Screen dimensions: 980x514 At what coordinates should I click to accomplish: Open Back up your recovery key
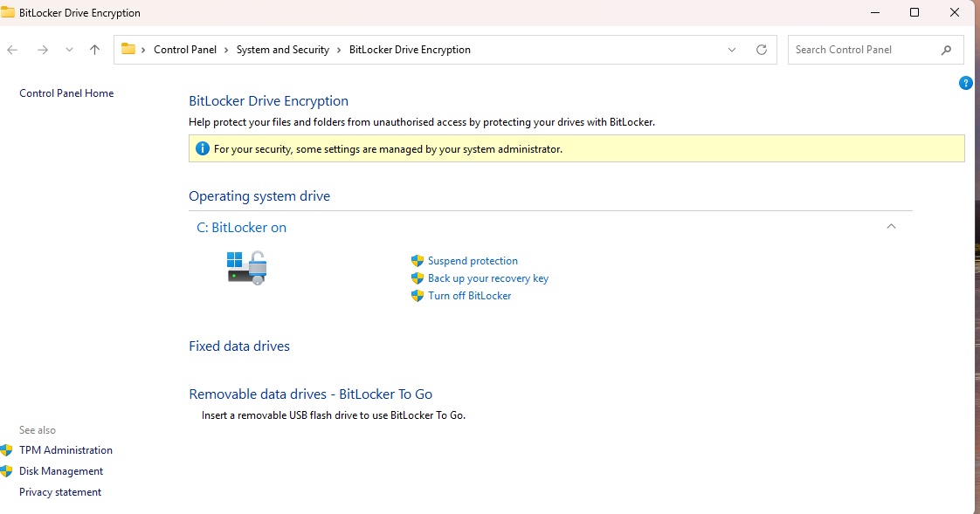[x=487, y=278]
